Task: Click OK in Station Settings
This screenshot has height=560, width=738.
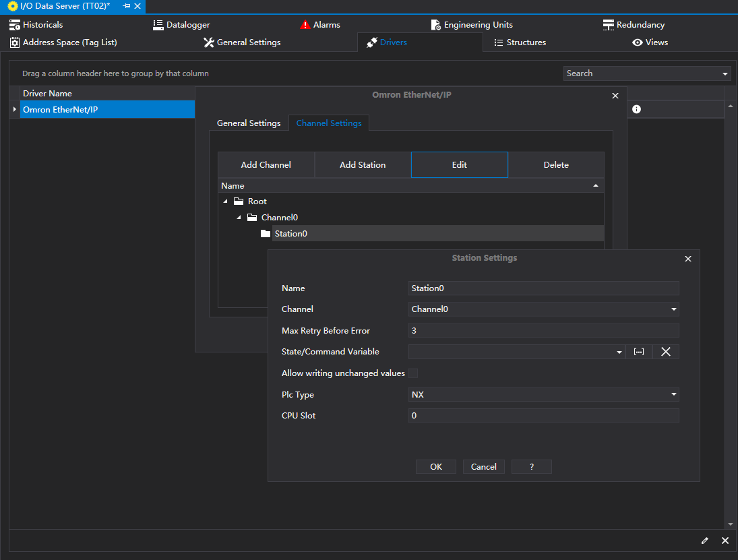Action: click(x=436, y=467)
